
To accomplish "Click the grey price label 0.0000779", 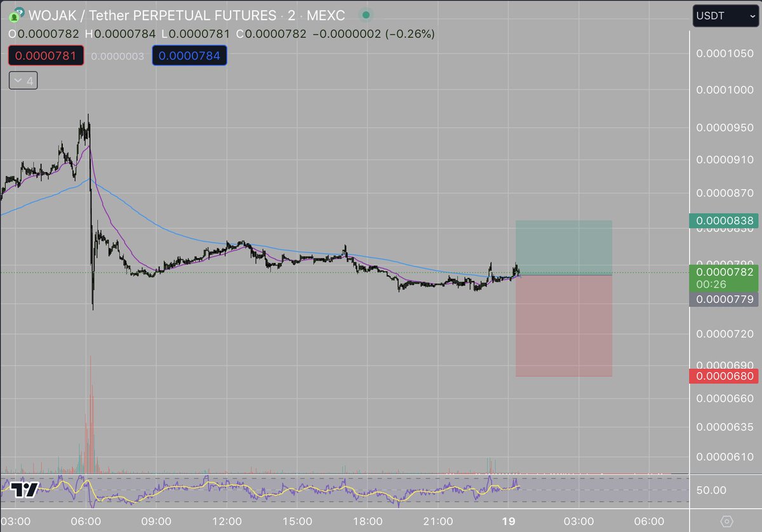I will pyautogui.click(x=724, y=299).
